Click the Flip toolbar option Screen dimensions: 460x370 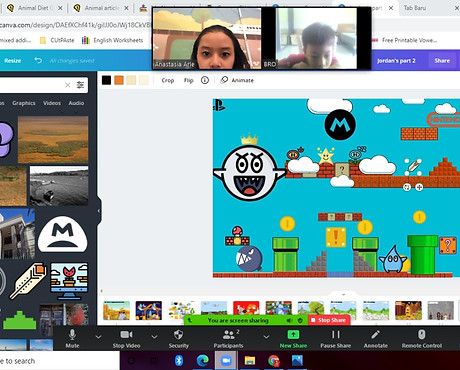pos(188,80)
